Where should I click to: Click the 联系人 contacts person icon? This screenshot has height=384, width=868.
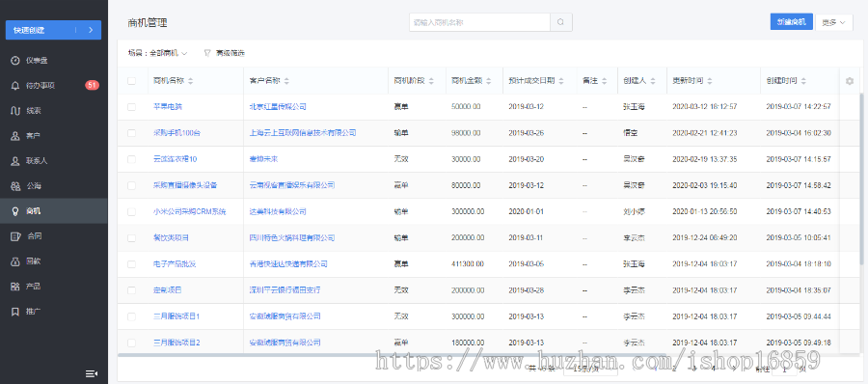15,161
